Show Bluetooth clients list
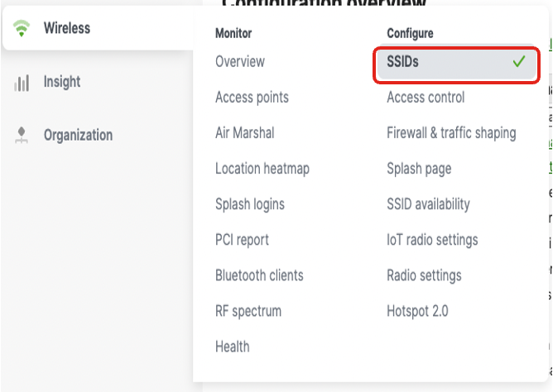The image size is (553, 392). point(259,275)
